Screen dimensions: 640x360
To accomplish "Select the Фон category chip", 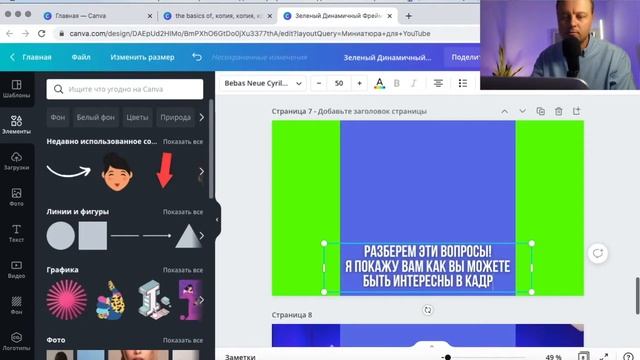I will pos(58,118).
